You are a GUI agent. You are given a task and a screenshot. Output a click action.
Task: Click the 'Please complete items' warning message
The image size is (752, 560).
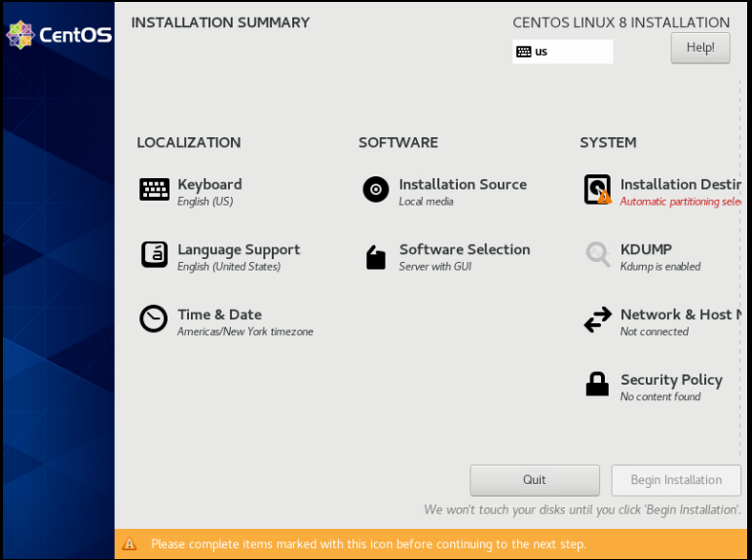click(368, 544)
